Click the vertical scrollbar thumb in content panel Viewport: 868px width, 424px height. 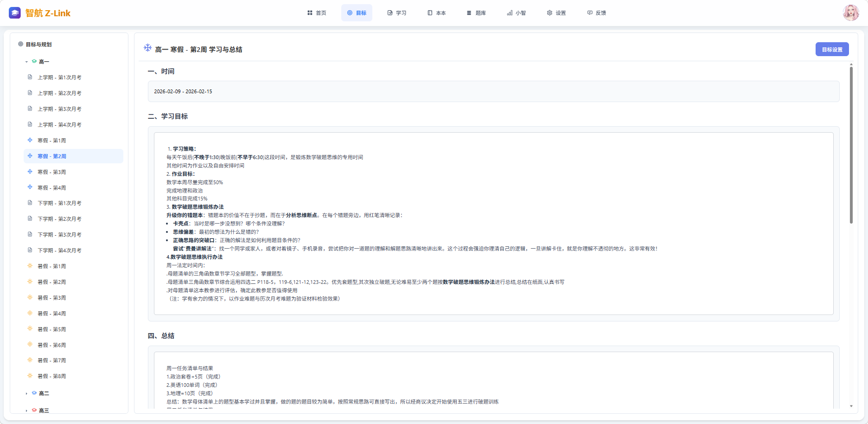tap(851, 145)
